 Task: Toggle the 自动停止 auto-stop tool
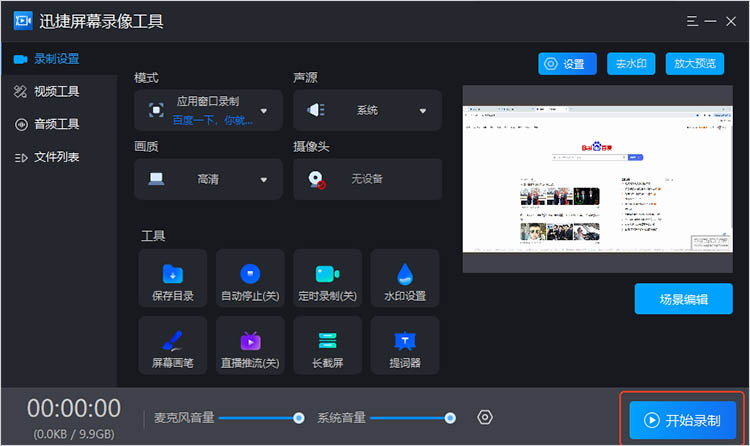click(250, 278)
